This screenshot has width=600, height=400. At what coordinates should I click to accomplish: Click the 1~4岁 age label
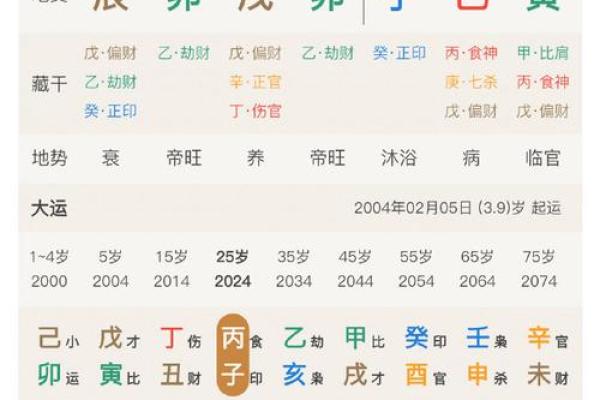coord(49,256)
